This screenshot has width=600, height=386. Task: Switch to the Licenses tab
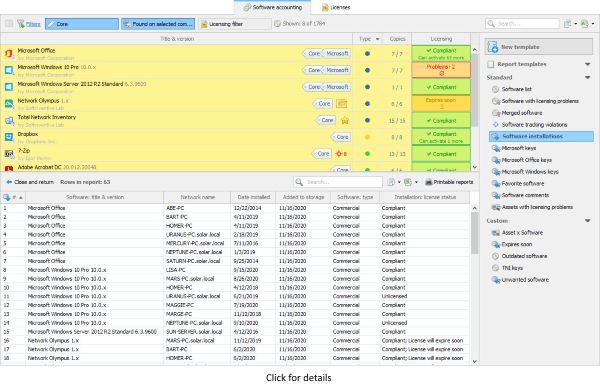pos(336,7)
